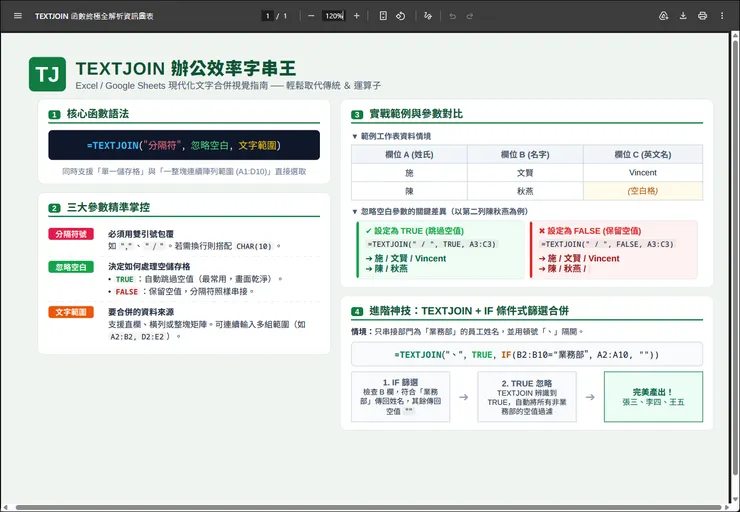Click the 2. TRUE 忽略 step box
740x512 pixels.
pyautogui.click(x=527, y=396)
